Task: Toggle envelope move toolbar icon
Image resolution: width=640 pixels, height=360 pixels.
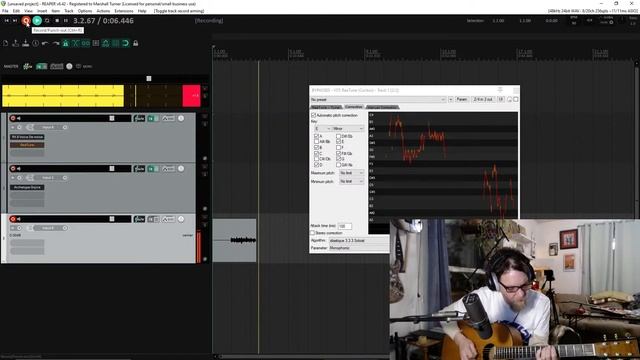Action: [x=105, y=43]
